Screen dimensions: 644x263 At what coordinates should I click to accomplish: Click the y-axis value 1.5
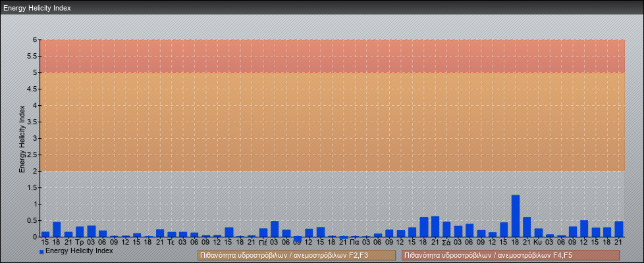33,187
